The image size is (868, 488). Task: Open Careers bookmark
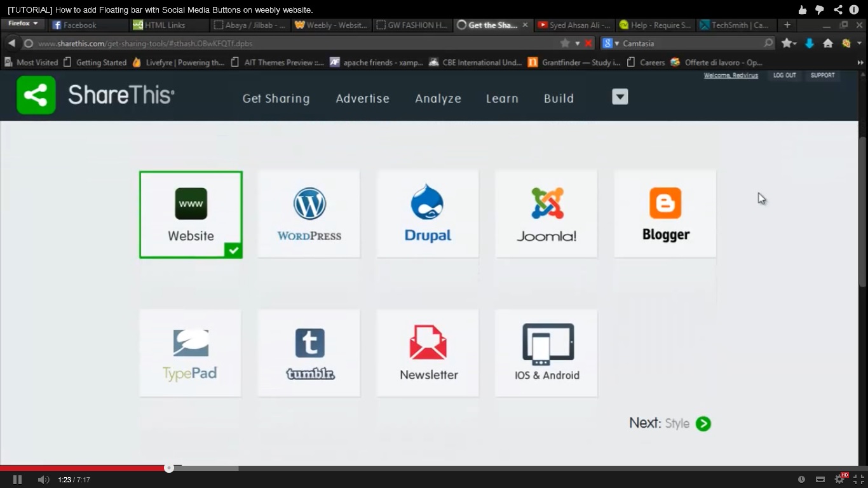click(646, 62)
